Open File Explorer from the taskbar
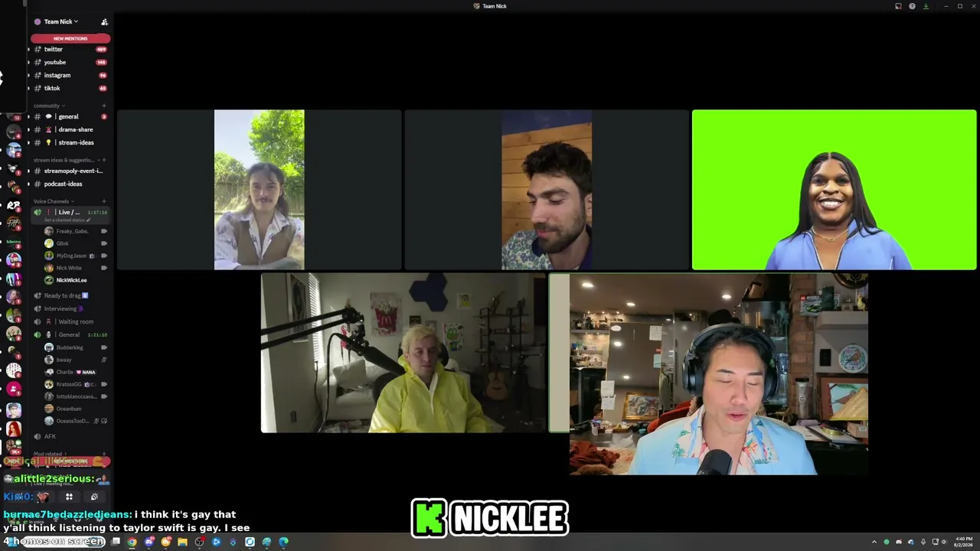 [x=182, y=543]
